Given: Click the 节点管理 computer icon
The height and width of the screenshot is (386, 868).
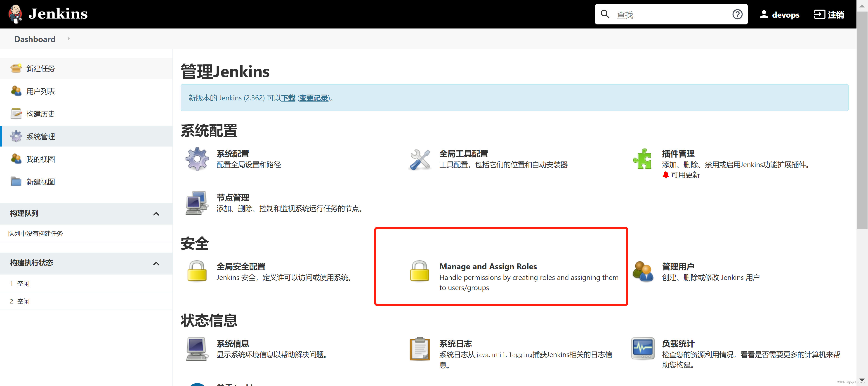Looking at the screenshot, I should 196,203.
